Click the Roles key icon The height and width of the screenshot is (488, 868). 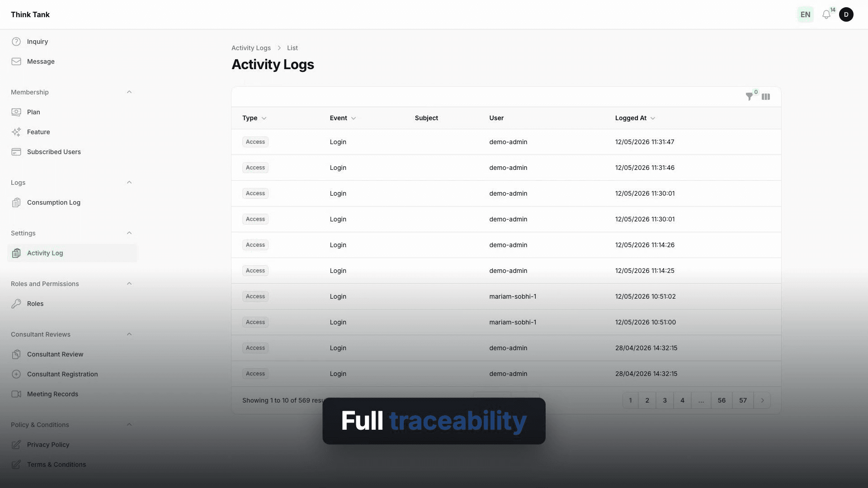(x=16, y=304)
